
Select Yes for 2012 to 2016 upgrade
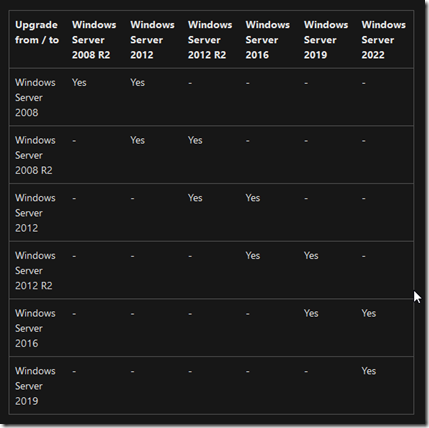(x=253, y=198)
